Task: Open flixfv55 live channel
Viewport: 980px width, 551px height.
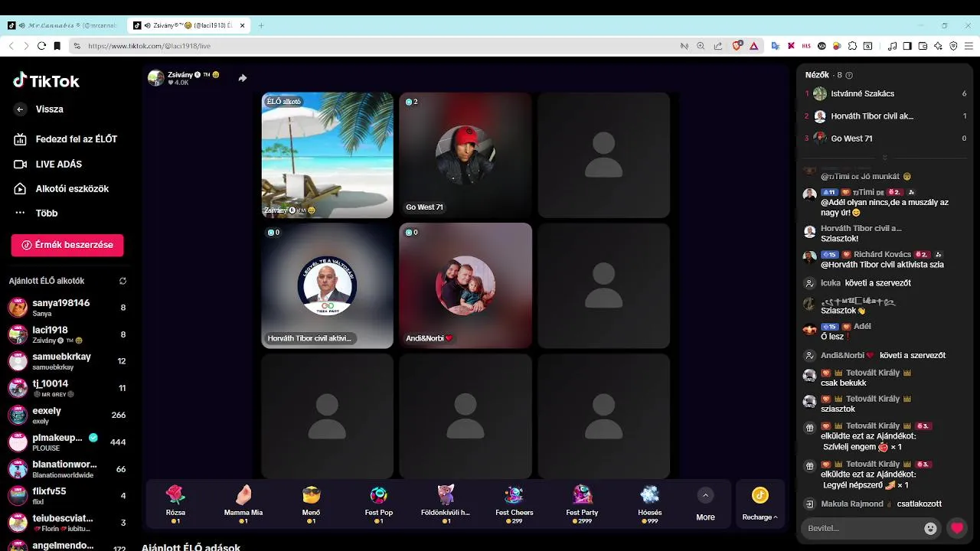Action: click(67, 495)
